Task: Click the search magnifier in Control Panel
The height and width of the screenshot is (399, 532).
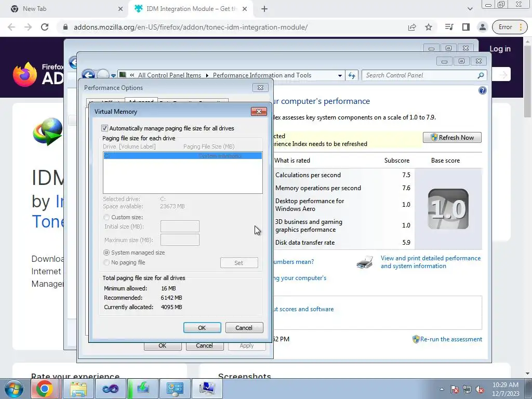Action: click(481, 75)
